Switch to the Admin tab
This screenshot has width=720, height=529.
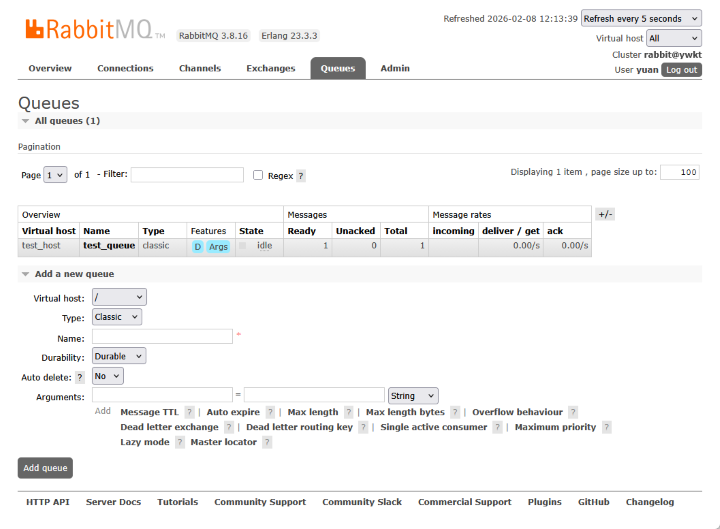395,68
